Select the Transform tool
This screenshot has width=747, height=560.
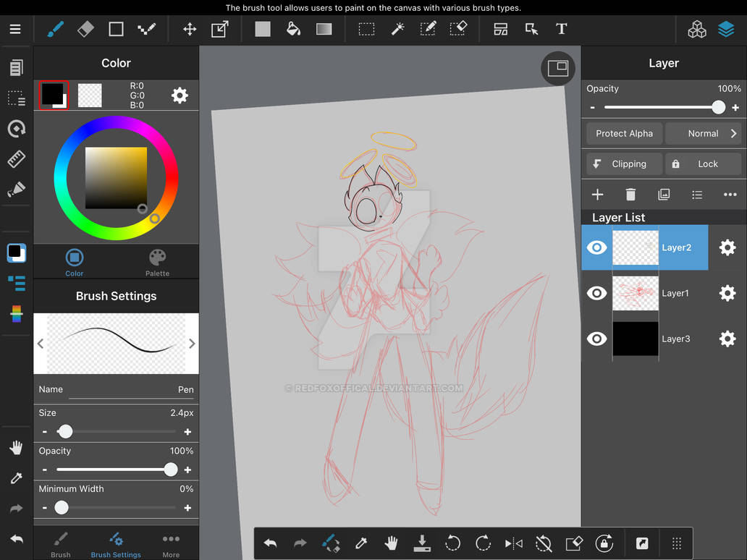219,29
